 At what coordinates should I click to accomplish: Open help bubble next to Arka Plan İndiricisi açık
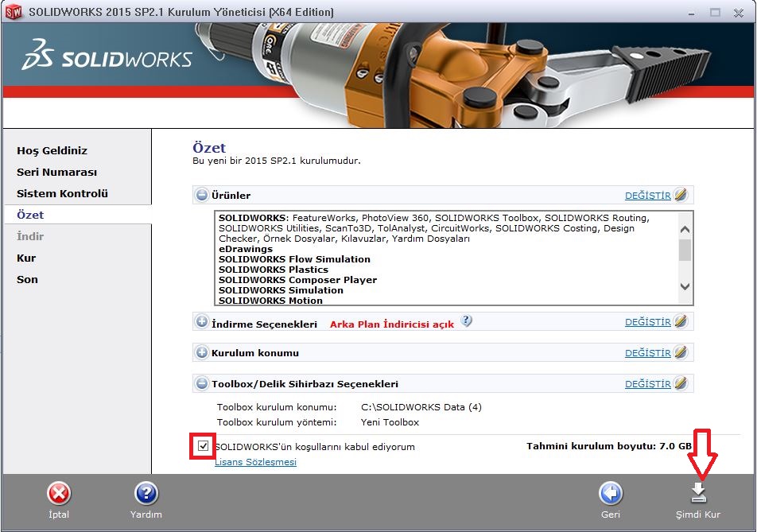point(466,320)
